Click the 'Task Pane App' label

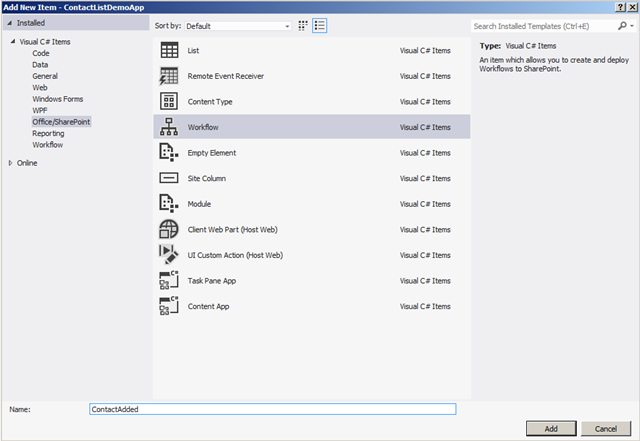tap(212, 281)
